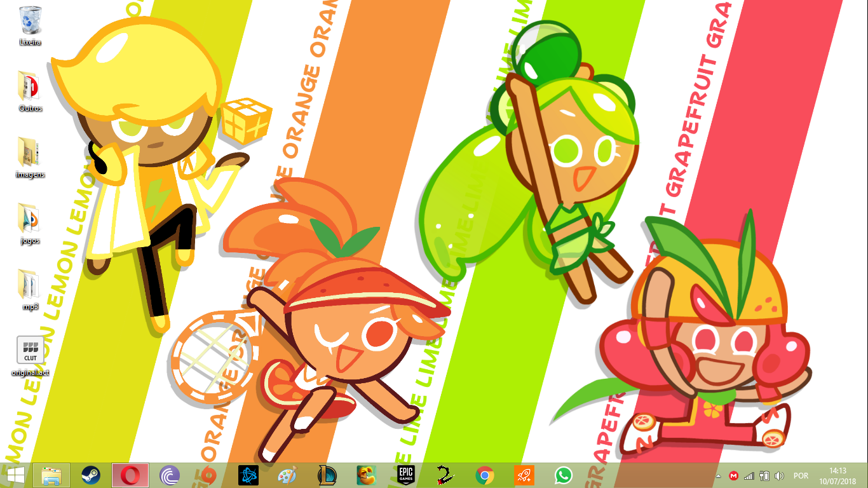The image size is (868, 488).
Task: Select the mp3 folder on desktop
Action: [x=30, y=290]
